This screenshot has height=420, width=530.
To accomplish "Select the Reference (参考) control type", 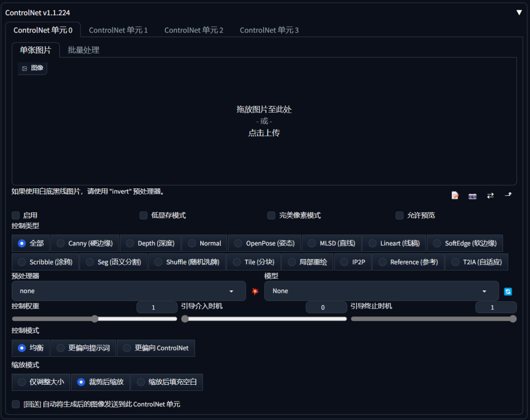I will (x=408, y=262).
